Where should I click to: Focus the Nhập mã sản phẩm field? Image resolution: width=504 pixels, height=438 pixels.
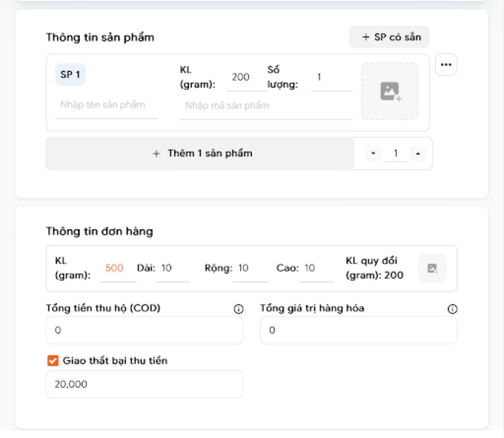tap(266, 106)
